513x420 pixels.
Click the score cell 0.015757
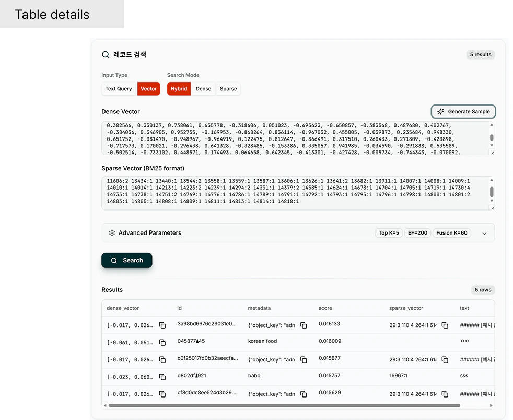click(x=330, y=375)
